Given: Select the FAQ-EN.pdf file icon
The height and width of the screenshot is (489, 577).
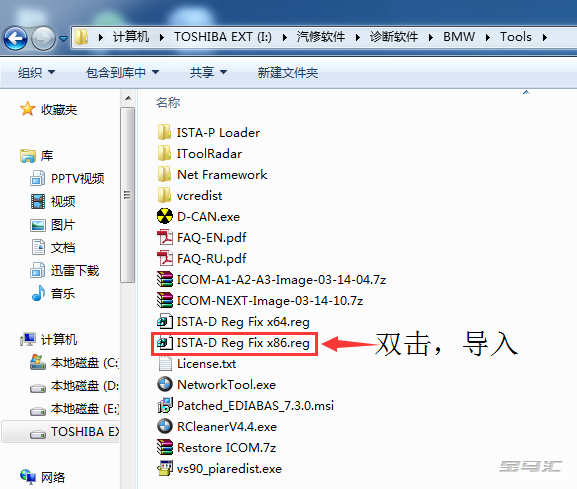Looking at the screenshot, I should tap(164, 237).
